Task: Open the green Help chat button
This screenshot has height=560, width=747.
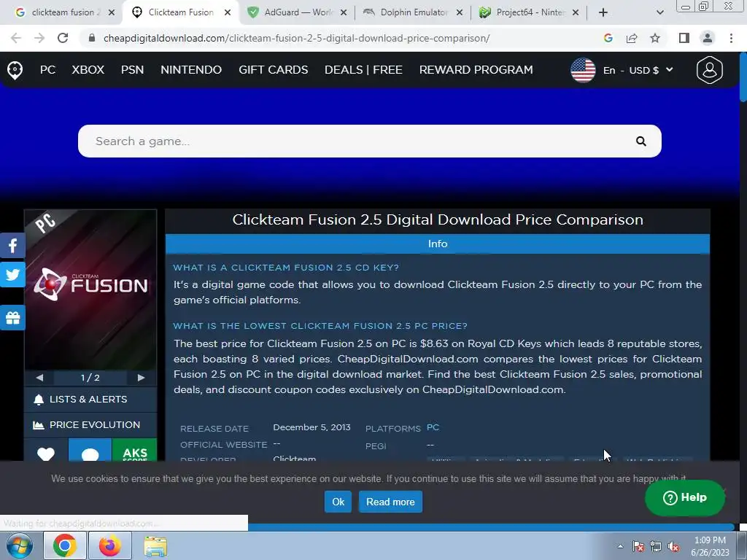Action: [684, 497]
